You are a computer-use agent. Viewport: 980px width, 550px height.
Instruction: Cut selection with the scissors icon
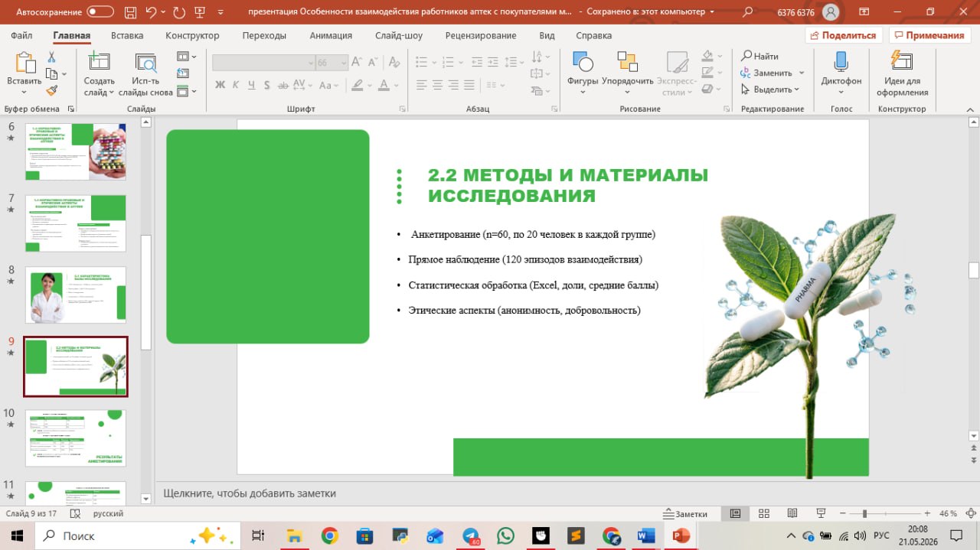point(52,57)
